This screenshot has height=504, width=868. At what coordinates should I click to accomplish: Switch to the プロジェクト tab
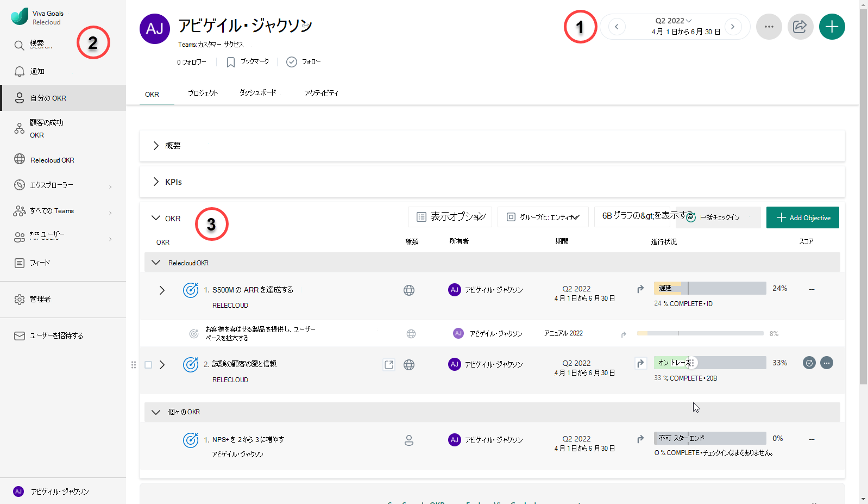(203, 94)
